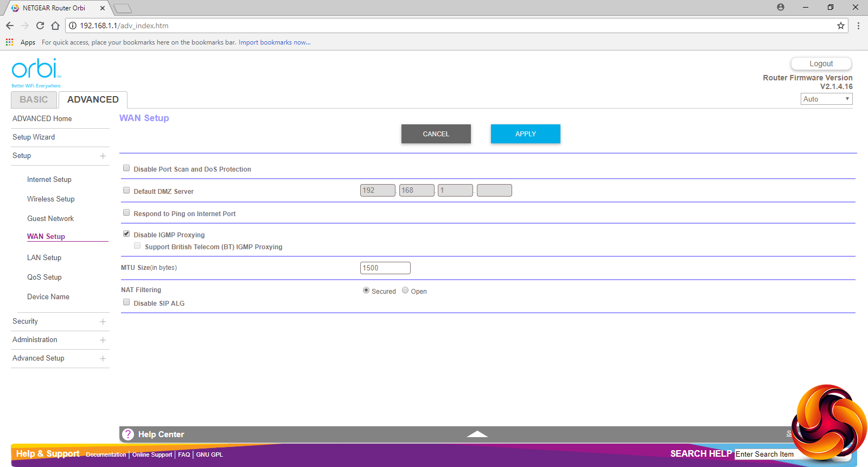Click the browser home icon
The width and height of the screenshot is (868, 467).
pyautogui.click(x=55, y=26)
